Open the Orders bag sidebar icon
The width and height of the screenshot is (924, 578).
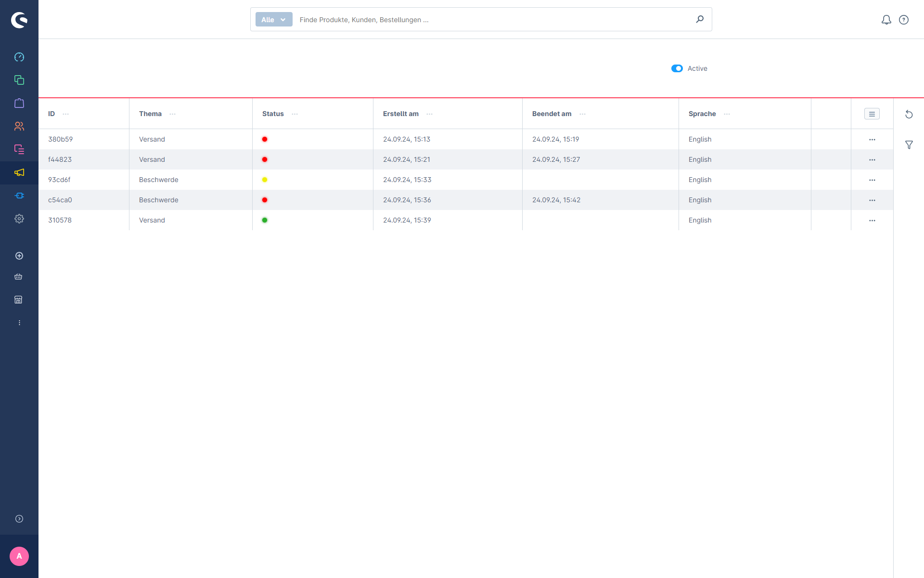[19, 103]
